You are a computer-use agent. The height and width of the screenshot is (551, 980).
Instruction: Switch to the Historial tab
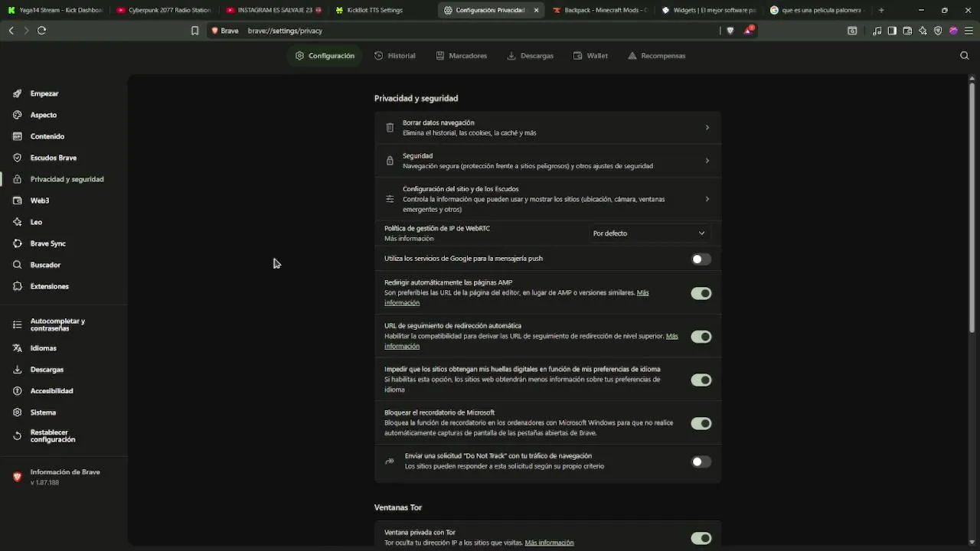pos(394,56)
